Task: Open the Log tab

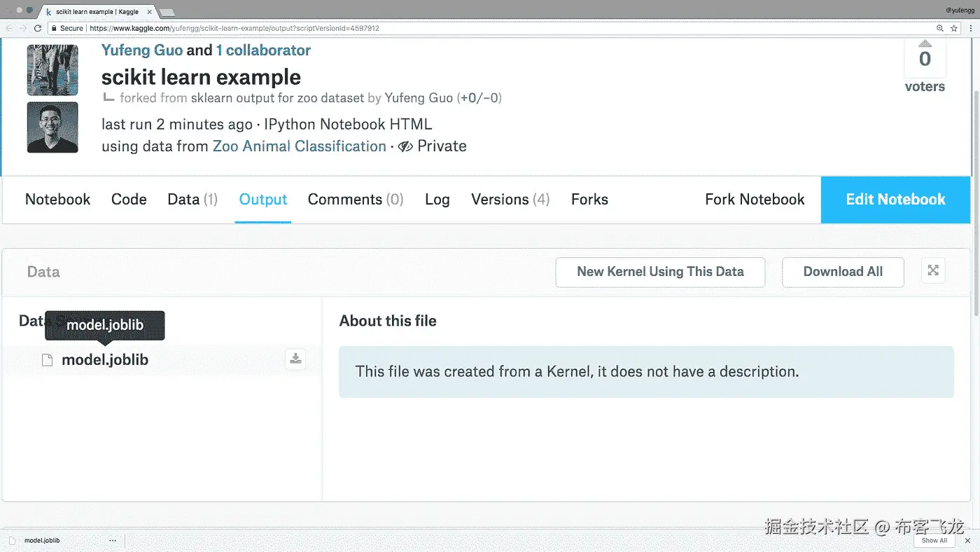Action: 437,200
